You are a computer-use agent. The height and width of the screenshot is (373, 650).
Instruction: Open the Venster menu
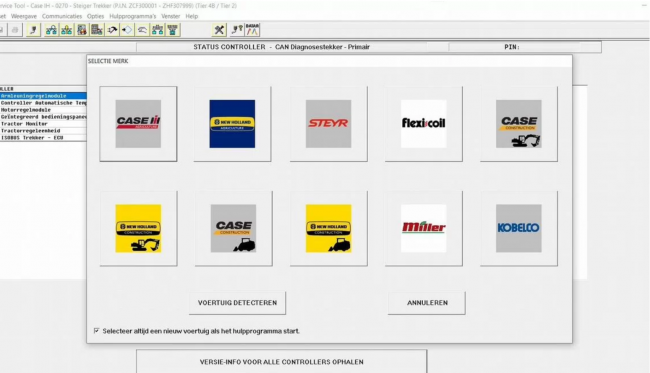(170, 16)
